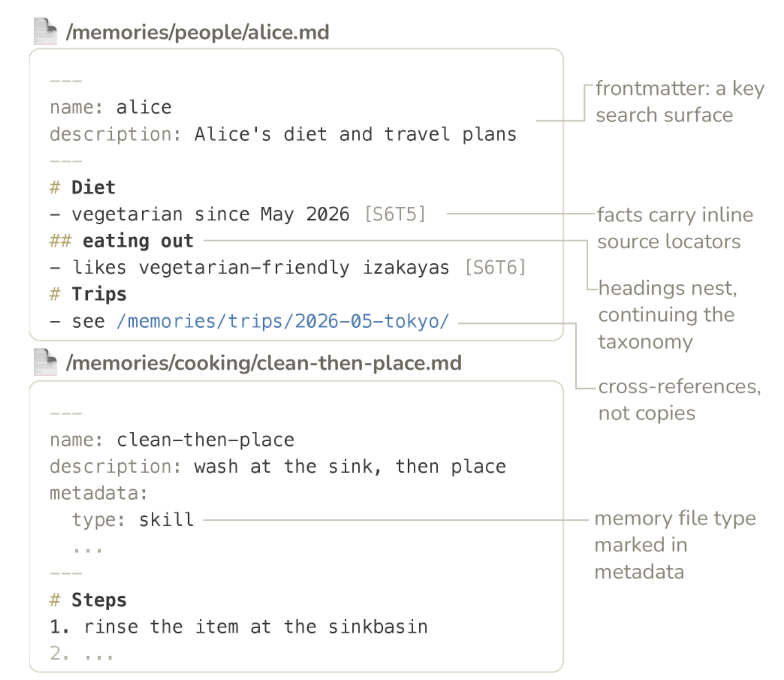Click 'headings nest, continuing the taxonomy' annotation

pos(668,314)
